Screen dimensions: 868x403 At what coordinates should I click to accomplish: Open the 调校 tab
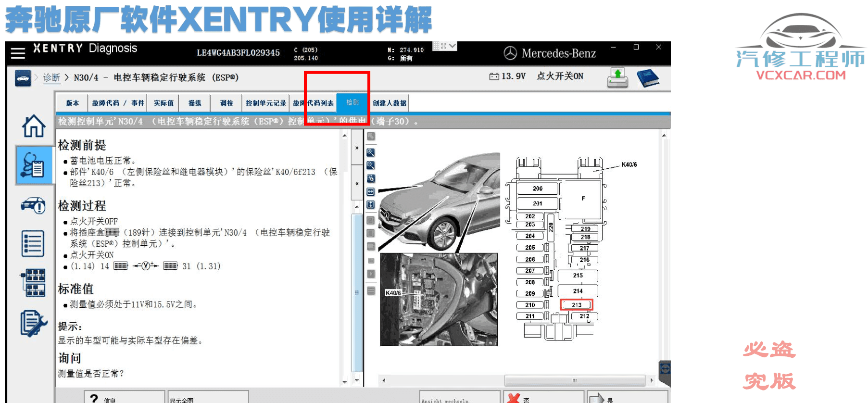226,103
